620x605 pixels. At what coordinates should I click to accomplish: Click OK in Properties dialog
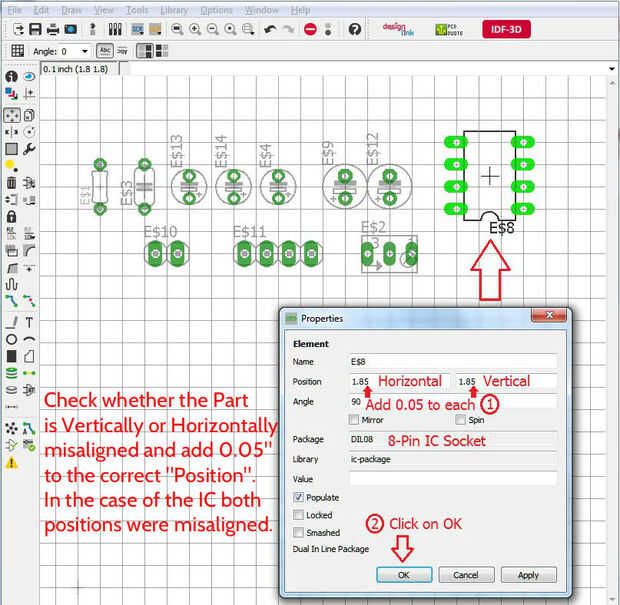[404, 575]
